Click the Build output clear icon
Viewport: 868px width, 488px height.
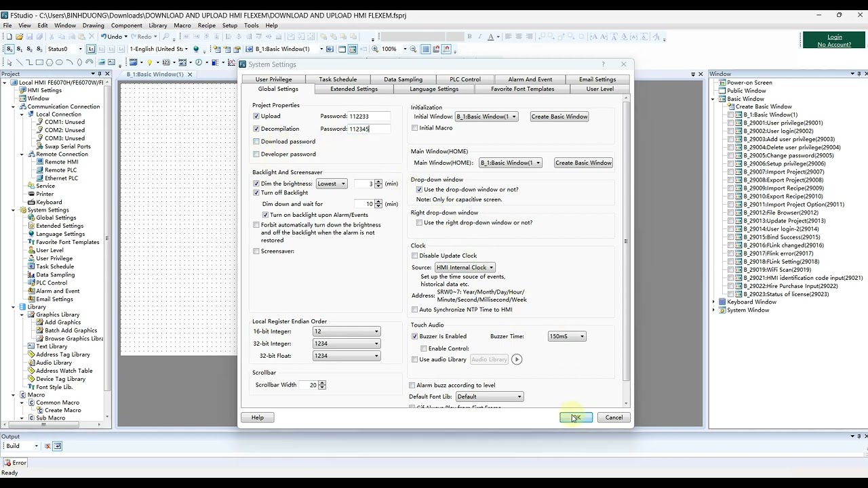coord(47,446)
